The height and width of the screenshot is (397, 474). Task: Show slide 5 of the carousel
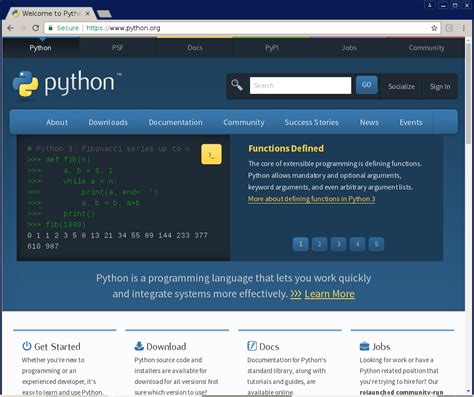(x=376, y=244)
